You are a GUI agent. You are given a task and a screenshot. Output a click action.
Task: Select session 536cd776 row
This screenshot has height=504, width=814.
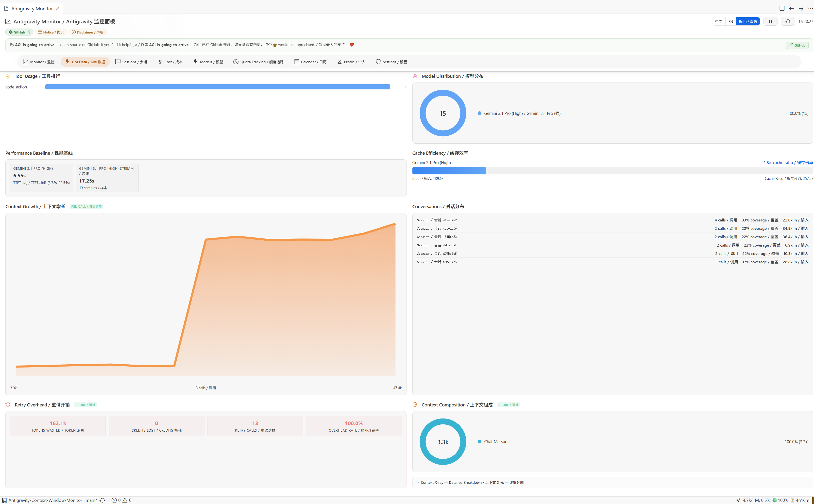pyautogui.click(x=613, y=262)
